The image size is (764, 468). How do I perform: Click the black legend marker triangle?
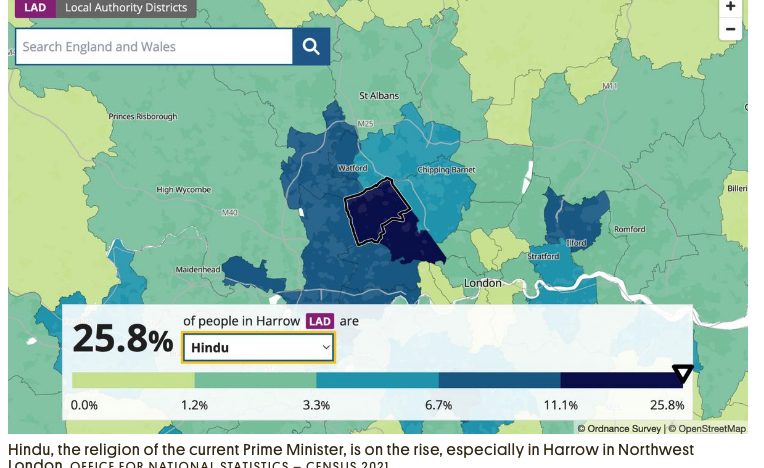[x=683, y=374]
